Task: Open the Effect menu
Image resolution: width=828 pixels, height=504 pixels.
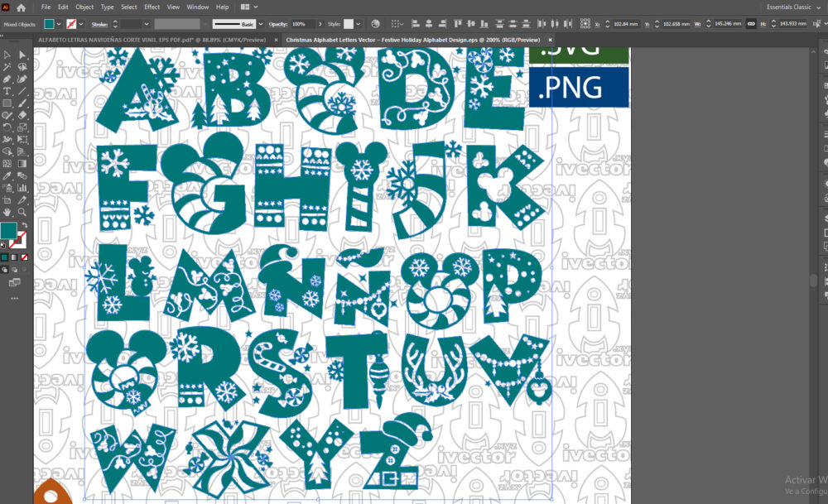Action: point(152,7)
